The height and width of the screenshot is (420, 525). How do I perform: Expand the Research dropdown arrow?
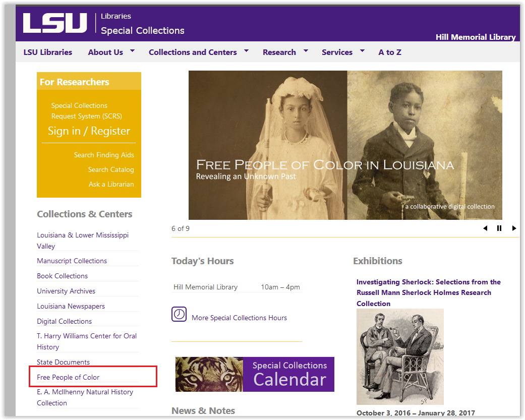tap(306, 51)
